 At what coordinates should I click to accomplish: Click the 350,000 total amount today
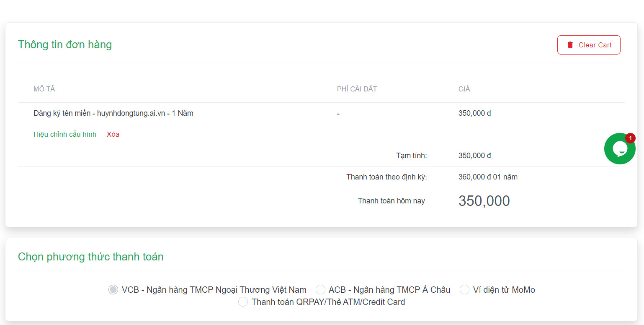point(484,201)
